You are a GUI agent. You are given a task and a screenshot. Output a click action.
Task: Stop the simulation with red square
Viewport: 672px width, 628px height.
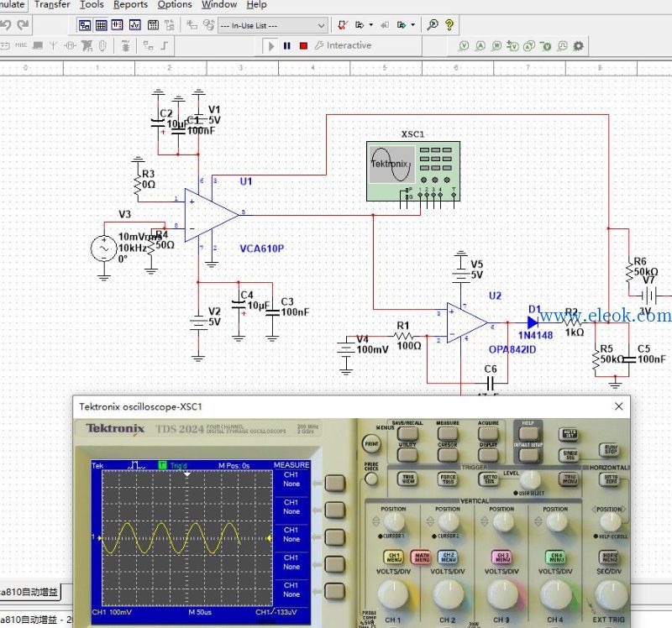303,46
